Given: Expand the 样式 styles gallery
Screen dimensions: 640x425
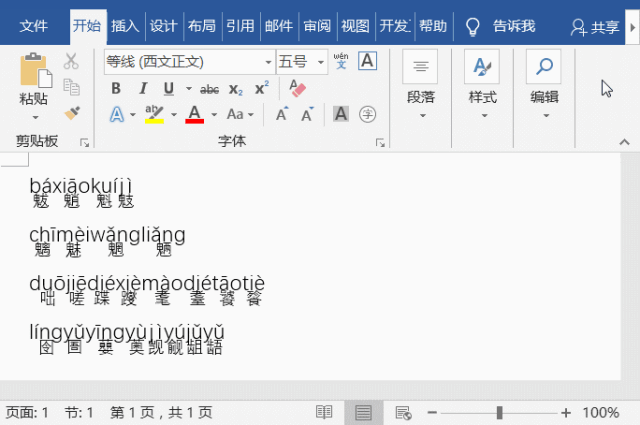Looking at the screenshot, I should [x=482, y=85].
